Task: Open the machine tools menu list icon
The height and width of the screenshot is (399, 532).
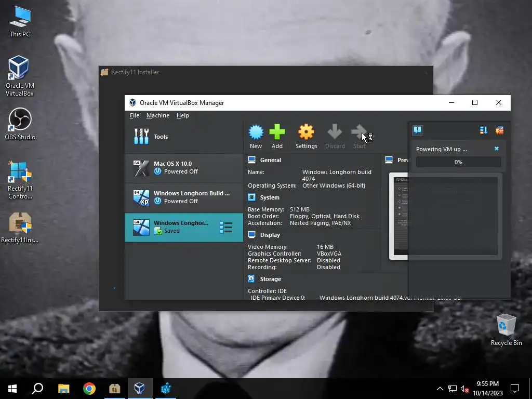Action: pos(226,228)
